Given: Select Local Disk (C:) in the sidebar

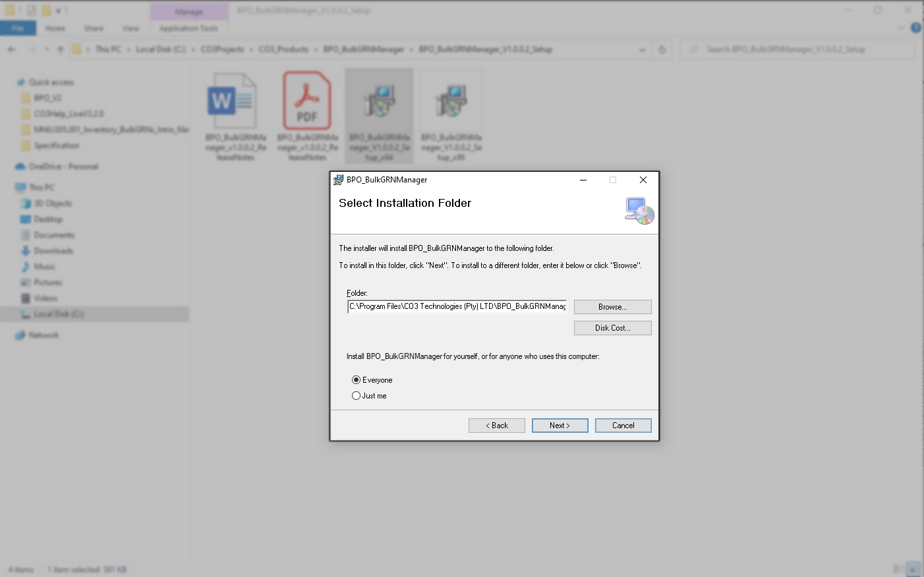Looking at the screenshot, I should pos(59,314).
